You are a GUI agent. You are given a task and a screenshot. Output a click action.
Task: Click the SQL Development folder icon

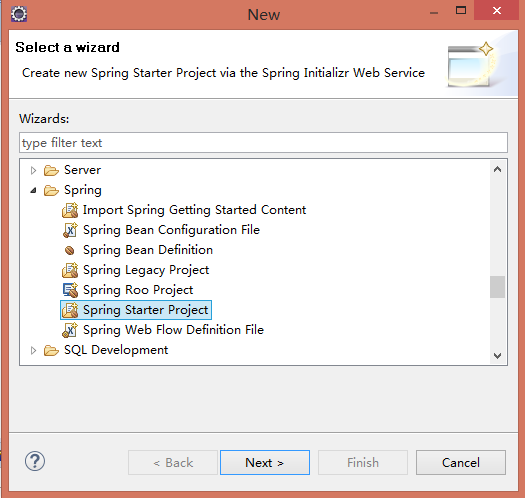[51, 350]
